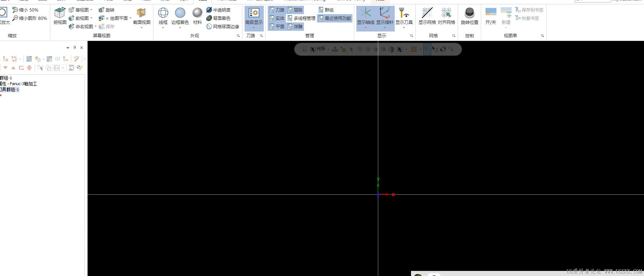Open Toolpaths (刀路) group dialog launcher

[x=261, y=35]
